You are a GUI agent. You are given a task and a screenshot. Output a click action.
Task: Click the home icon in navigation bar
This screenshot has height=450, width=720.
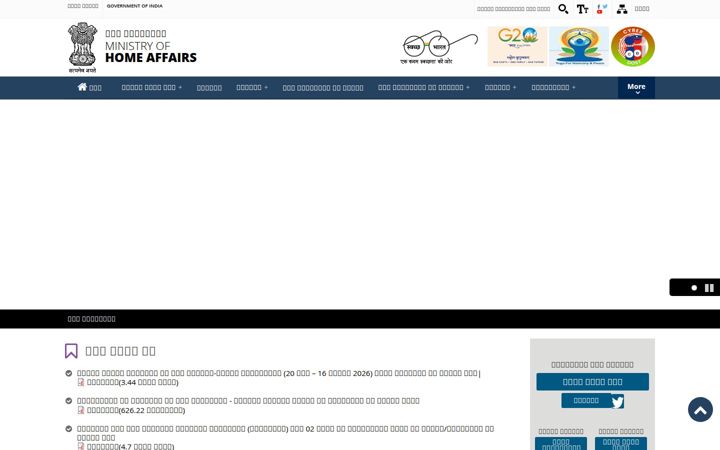[82, 87]
